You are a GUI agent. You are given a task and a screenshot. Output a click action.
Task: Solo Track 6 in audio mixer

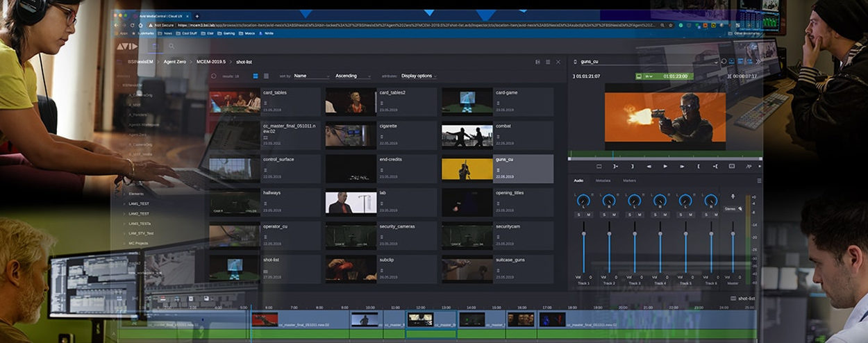point(707,215)
